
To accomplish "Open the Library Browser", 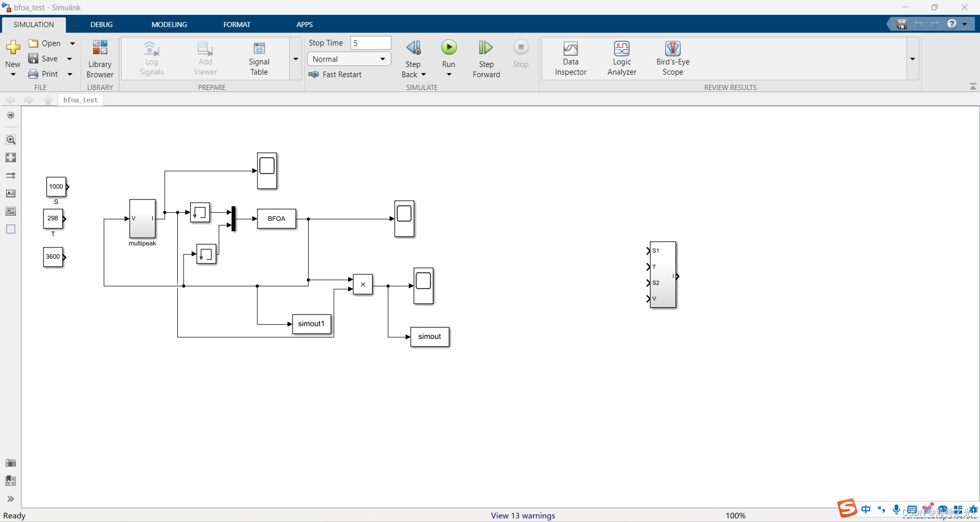I will (100, 59).
